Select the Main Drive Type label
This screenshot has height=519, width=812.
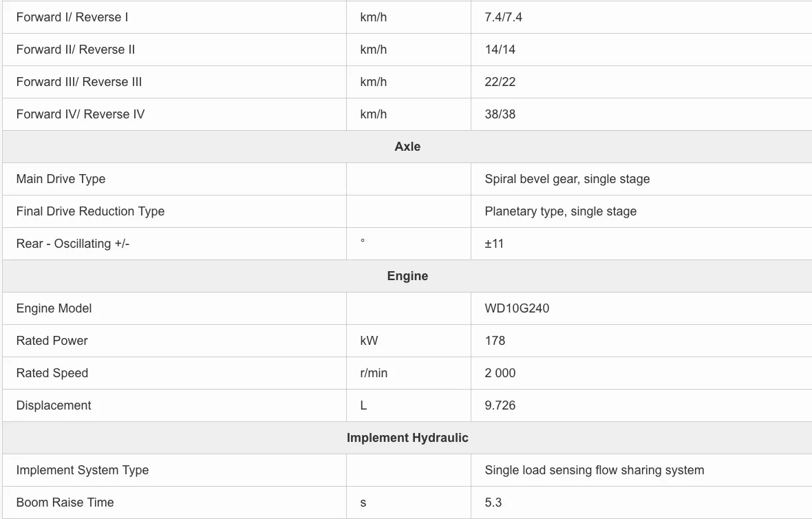(x=61, y=179)
